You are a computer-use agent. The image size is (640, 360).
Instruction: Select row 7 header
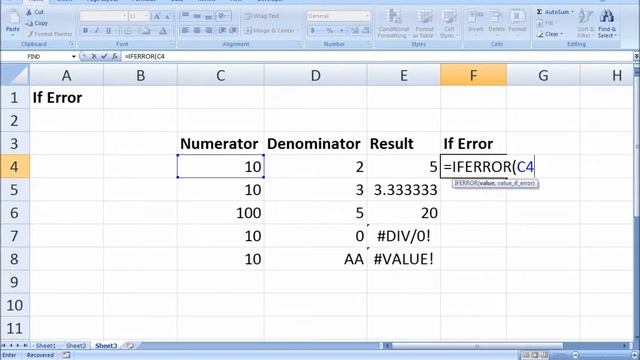coord(15,236)
